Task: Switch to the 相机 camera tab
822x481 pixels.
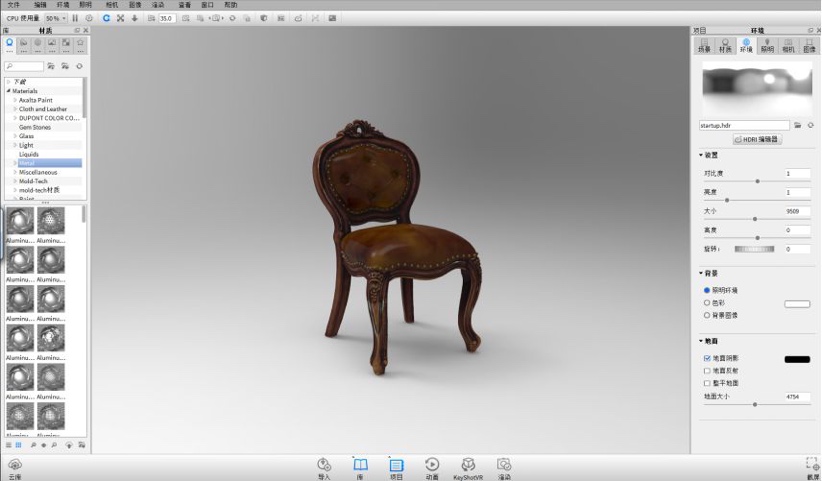Action: tap(788, 45)
